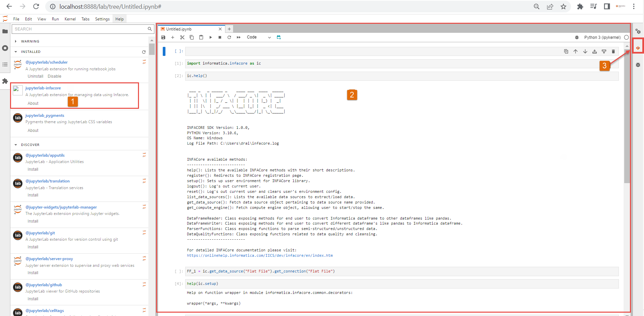Delete the active cell with trash icon
This screenshot has height=316, width=644.
pyautogui.click(x=613, y=51)
